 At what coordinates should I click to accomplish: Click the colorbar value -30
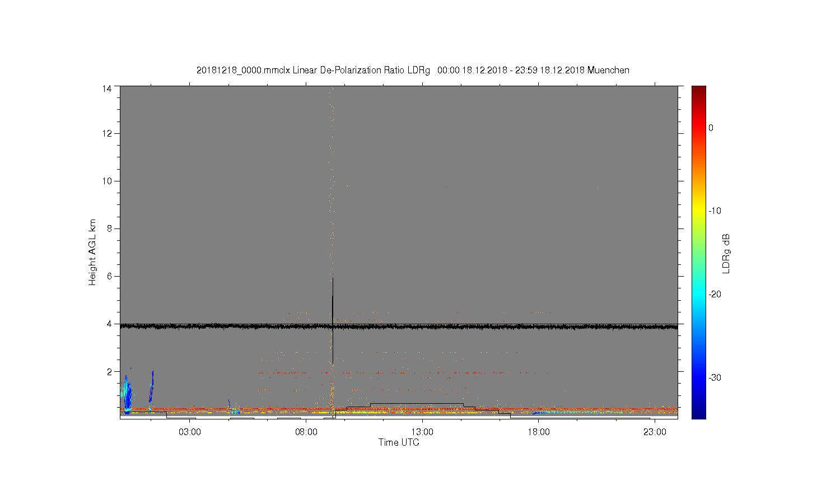click(715, 378)
